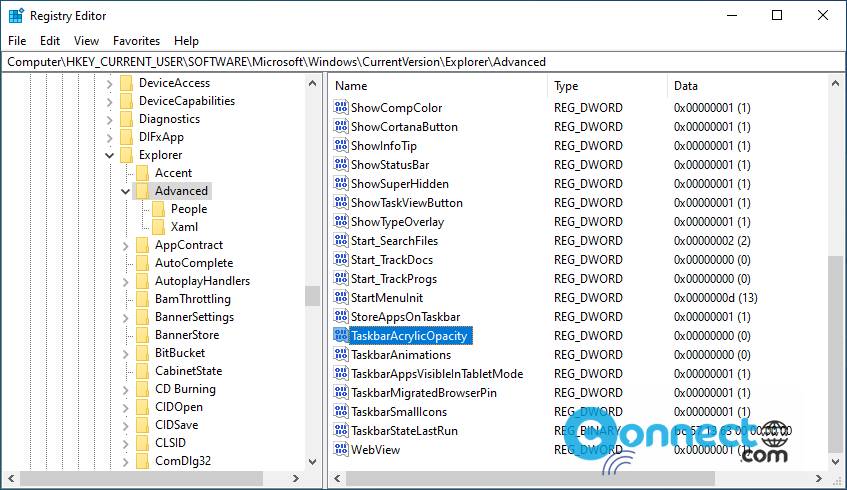Click the TaskbarAcrylicOpacity value icon
Image resolution: width=847 pixels, height=490 pixels.
[341, 335]
